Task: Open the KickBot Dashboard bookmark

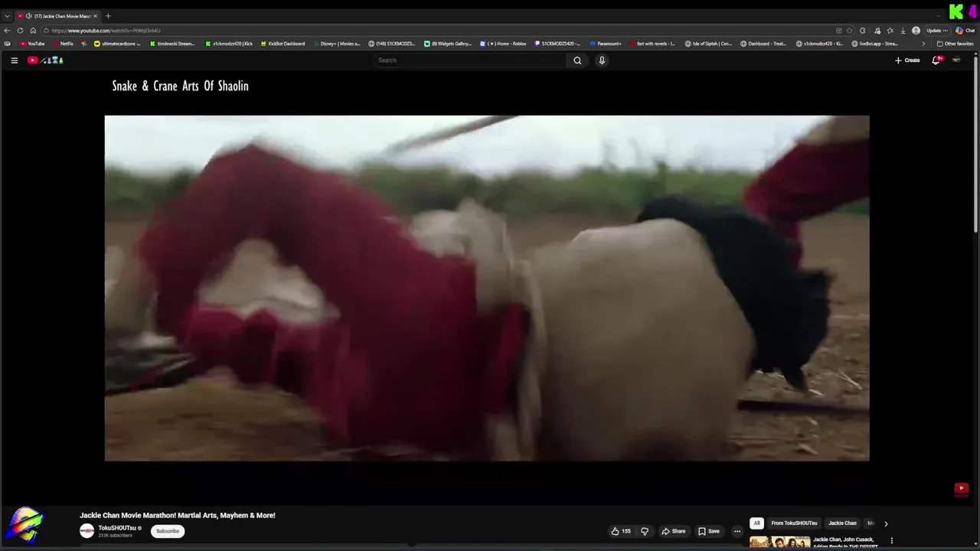Action: coord(283,44)
